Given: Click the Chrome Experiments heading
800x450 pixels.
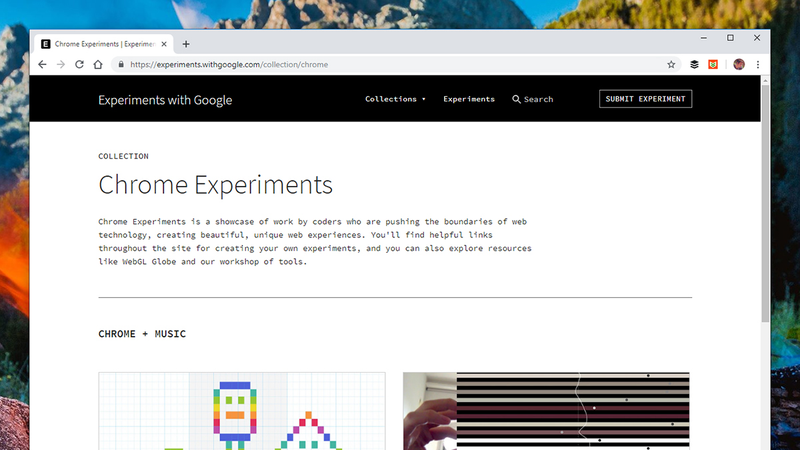Looking at the screenshot, I should point(215,185).
